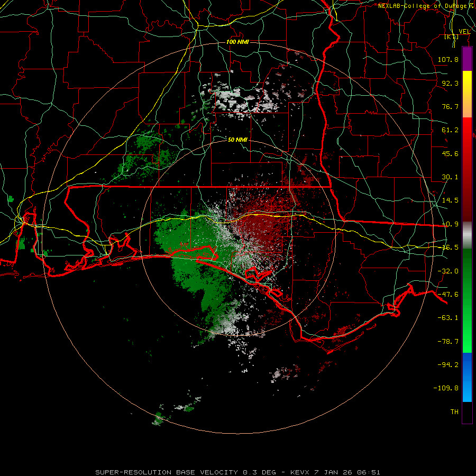Click the 92.3 legend value

click(450, 83)
